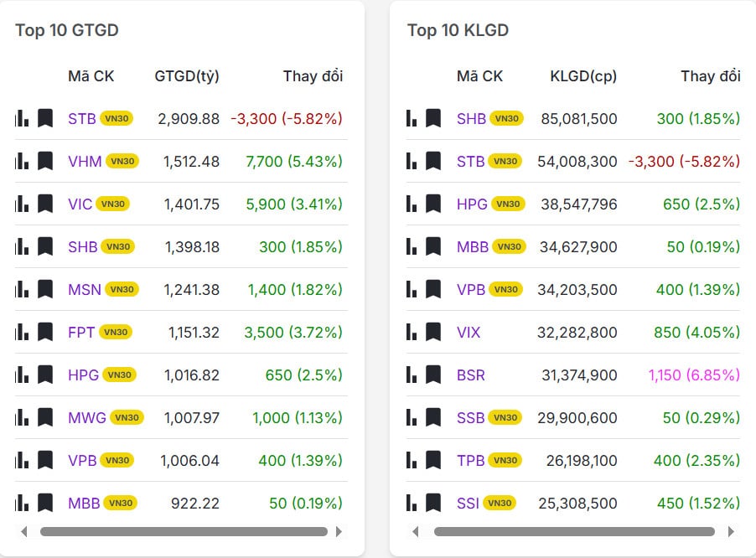Viewport: 756px width, 558px height.
Task: Bookmark the VIX stock row
Action: click(433, 332)
